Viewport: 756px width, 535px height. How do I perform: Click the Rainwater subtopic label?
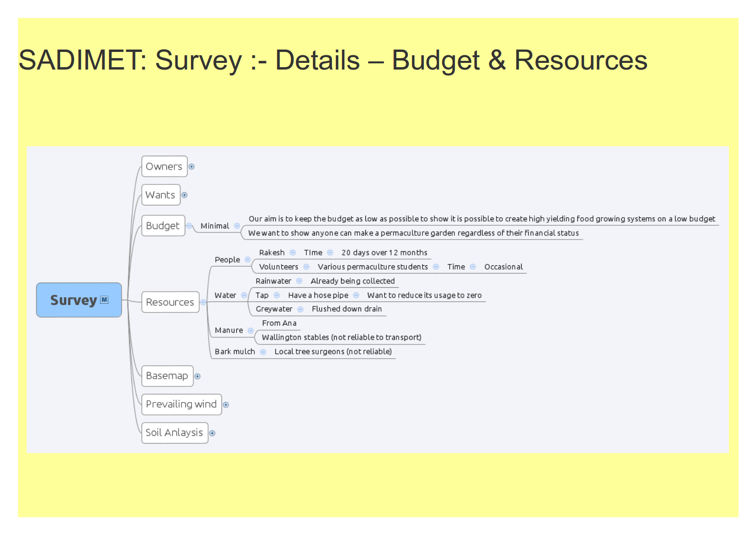[273, 281]
